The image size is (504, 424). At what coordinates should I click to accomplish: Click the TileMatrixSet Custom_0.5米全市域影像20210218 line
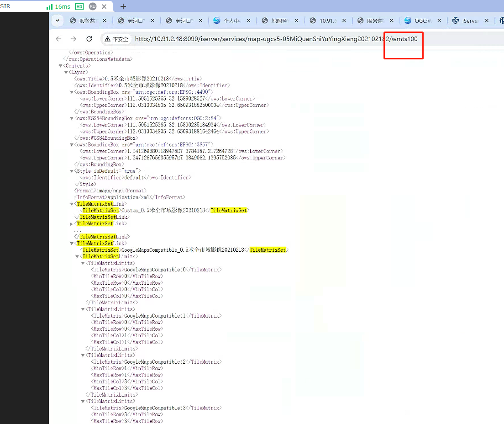pos(164,211)
